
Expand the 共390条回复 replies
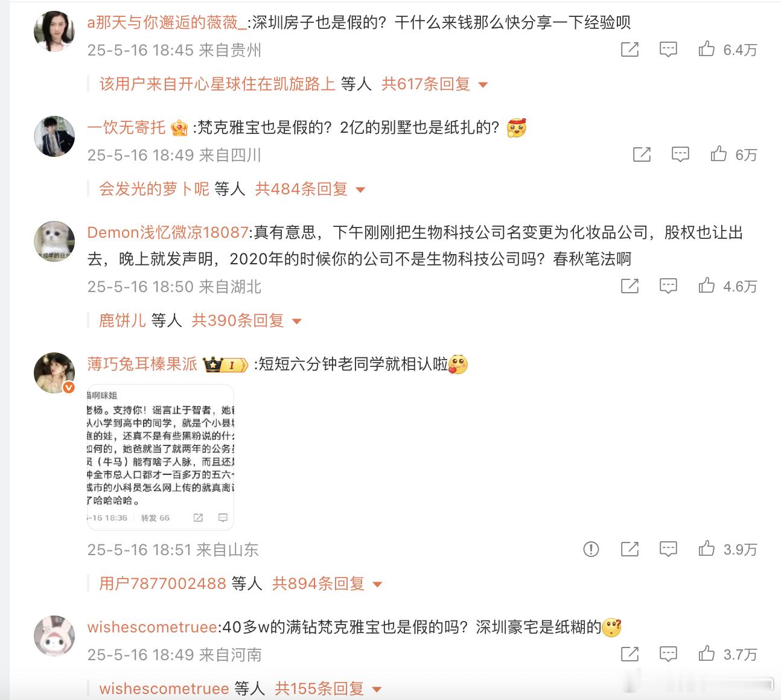246,320
